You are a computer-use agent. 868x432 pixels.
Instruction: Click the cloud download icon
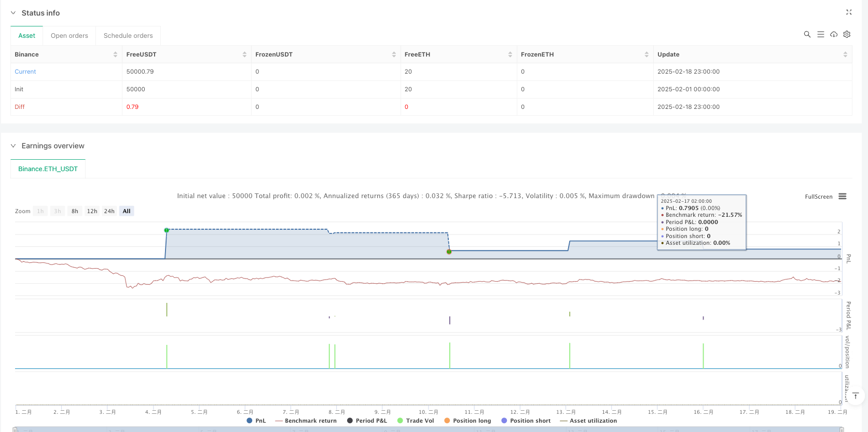(x=834, y=34)
